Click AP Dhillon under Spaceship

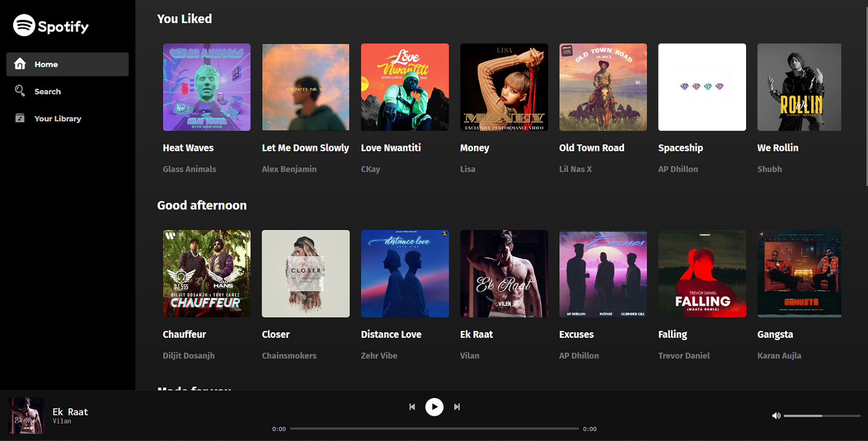[x=678, y=169]
